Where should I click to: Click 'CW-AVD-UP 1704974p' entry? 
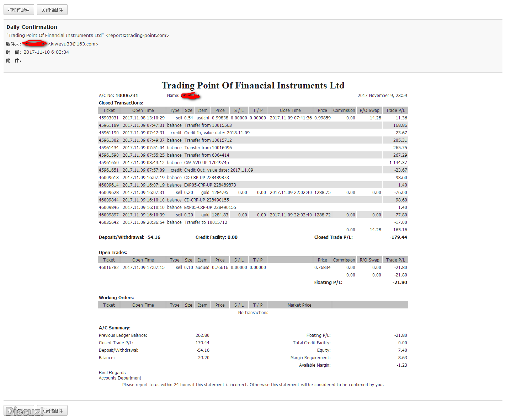click(207, 163)
